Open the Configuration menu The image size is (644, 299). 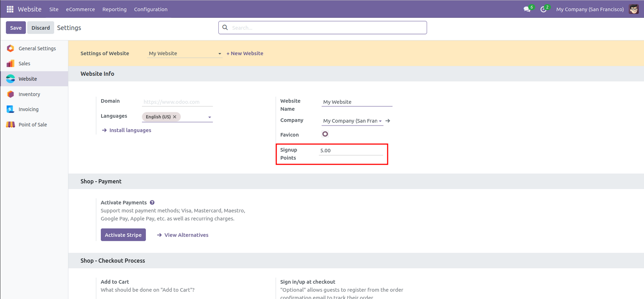(150, 9)
